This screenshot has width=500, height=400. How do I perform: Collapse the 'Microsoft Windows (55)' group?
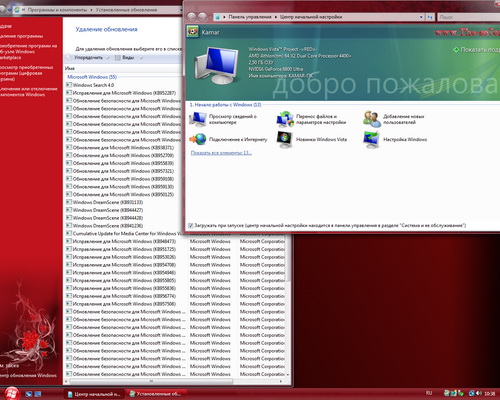point(92,77)
